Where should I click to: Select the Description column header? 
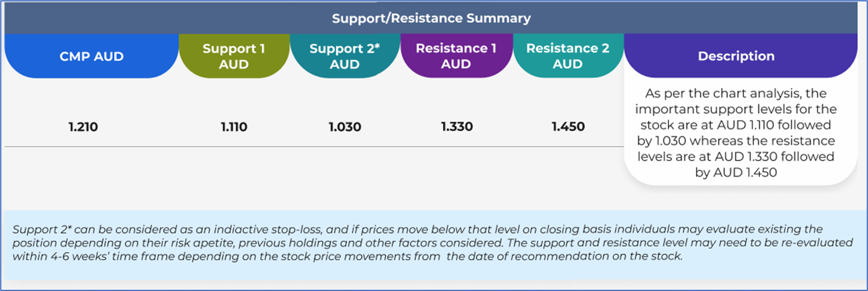[x=736, y=56]
